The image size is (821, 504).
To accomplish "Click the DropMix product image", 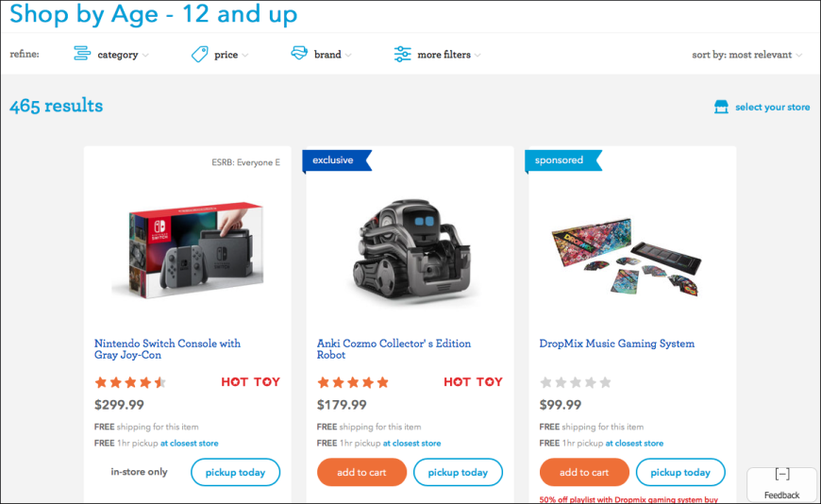I will 627,256.
